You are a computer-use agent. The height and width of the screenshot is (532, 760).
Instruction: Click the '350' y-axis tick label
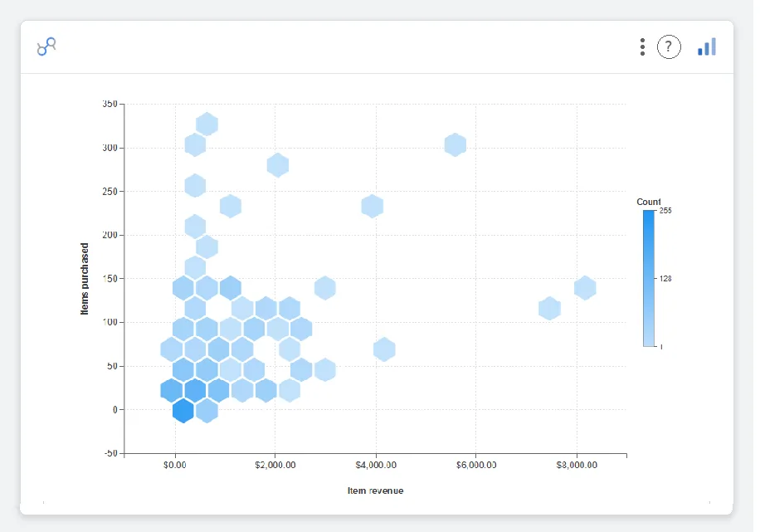click(x=110, y=104)
